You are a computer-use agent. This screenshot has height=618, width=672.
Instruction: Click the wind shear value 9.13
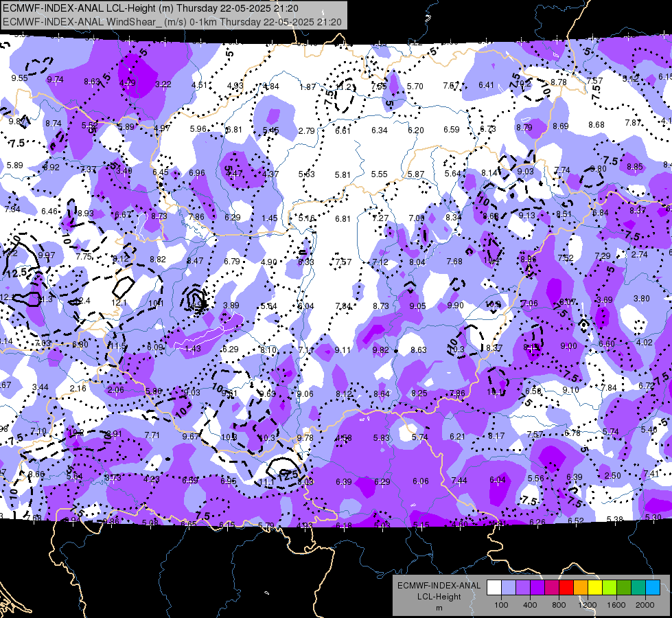(x=526, y=216)
